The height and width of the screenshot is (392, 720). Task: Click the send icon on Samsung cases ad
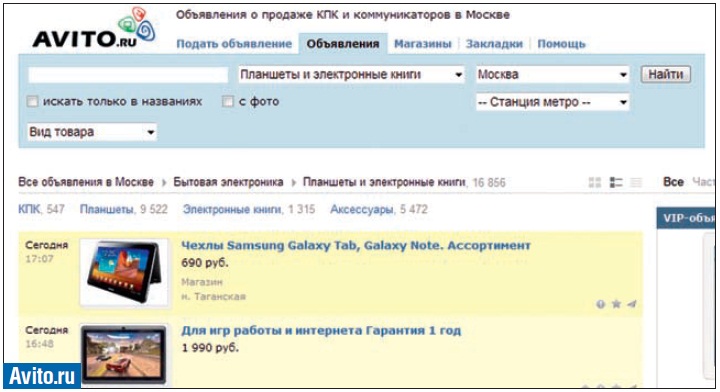click(x=632, y=304)
